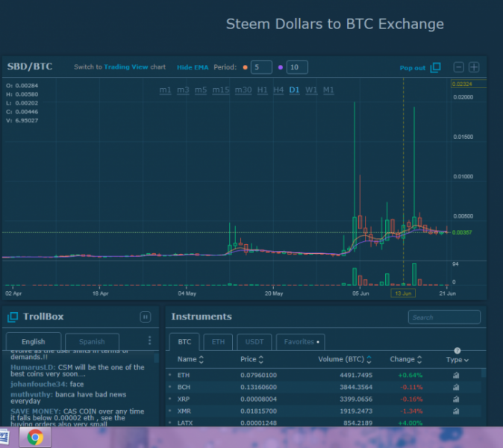Click the 13 Jun date marker
This screenshot has height=448, width=503.
[x=403, y=293]
